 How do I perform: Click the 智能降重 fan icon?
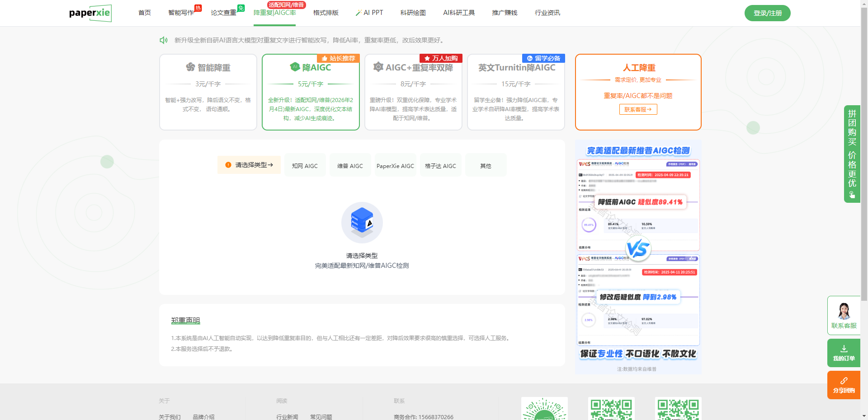(x=190, y=67)
